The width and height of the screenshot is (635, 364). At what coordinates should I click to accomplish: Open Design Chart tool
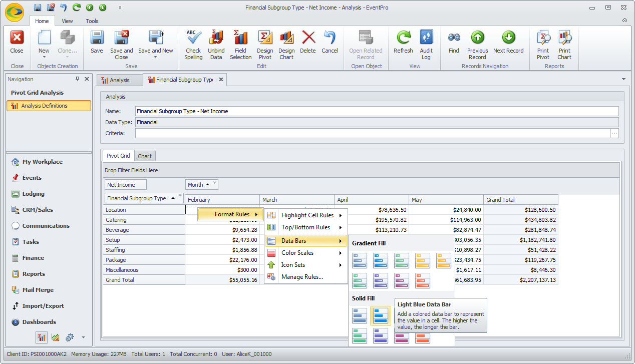click(286, 44)
